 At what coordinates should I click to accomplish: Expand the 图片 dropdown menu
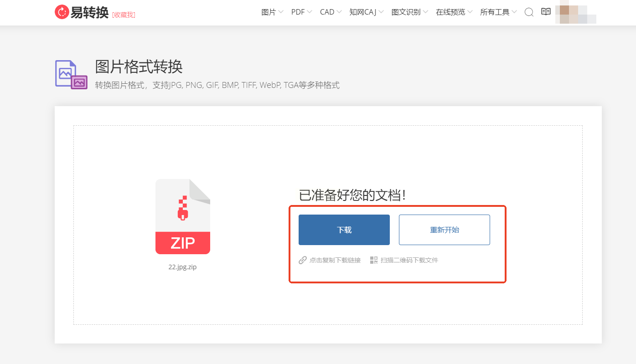point(272,12)
